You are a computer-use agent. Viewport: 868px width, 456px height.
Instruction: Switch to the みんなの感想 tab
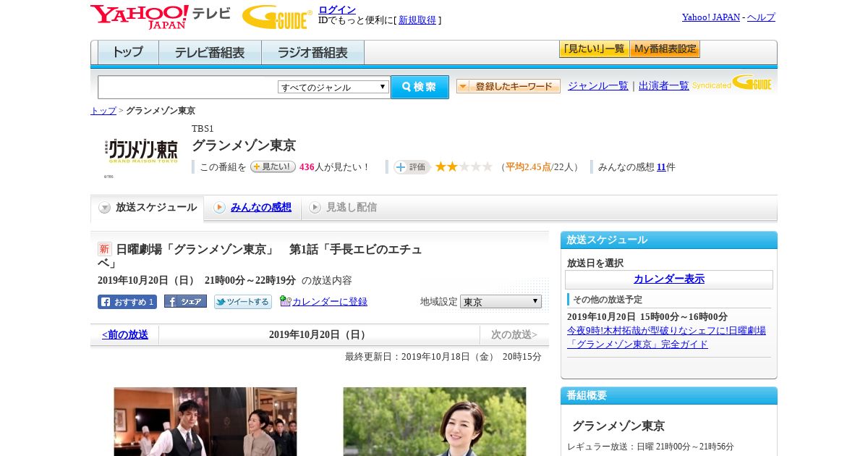[252, 208]
